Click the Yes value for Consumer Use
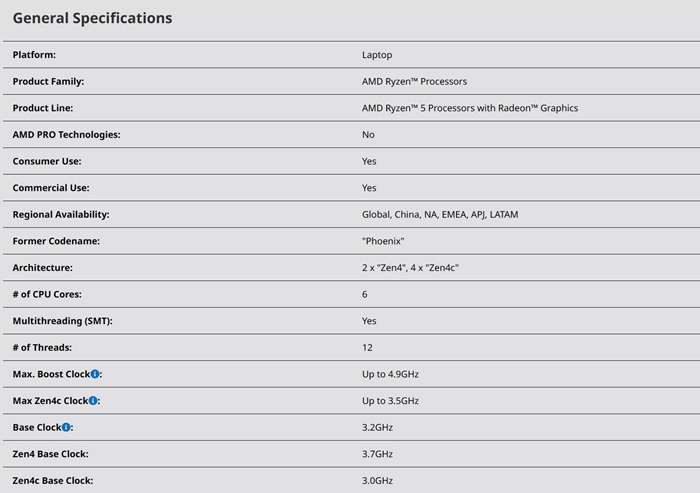 (x=369, y=161)
